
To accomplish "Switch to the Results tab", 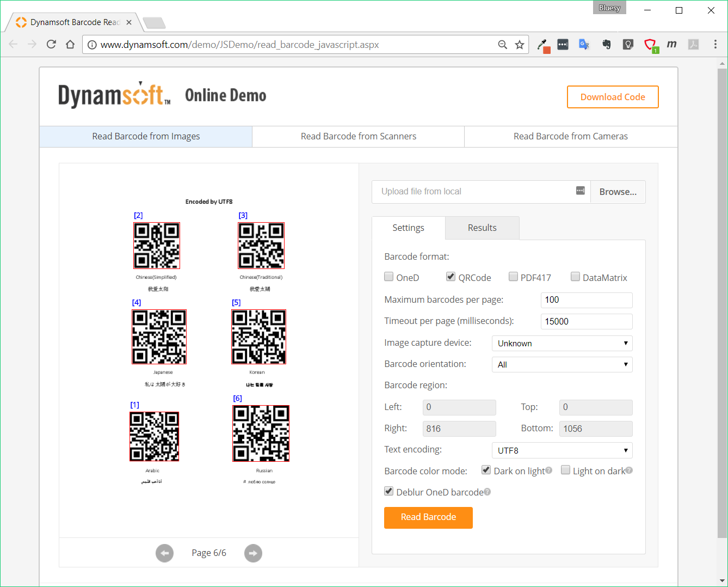I will [x=482, y=228].
